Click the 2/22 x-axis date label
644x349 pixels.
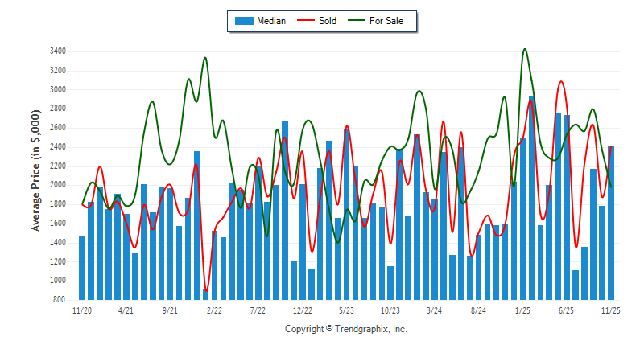(214, 310)
